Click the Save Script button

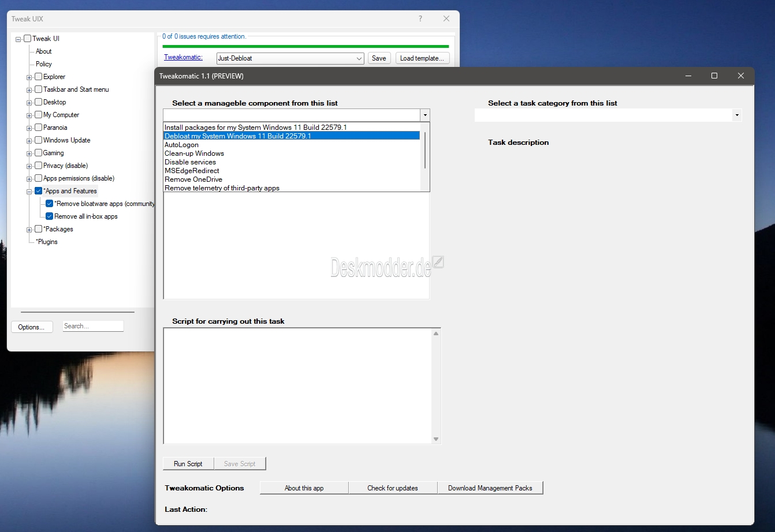point(240,464)
